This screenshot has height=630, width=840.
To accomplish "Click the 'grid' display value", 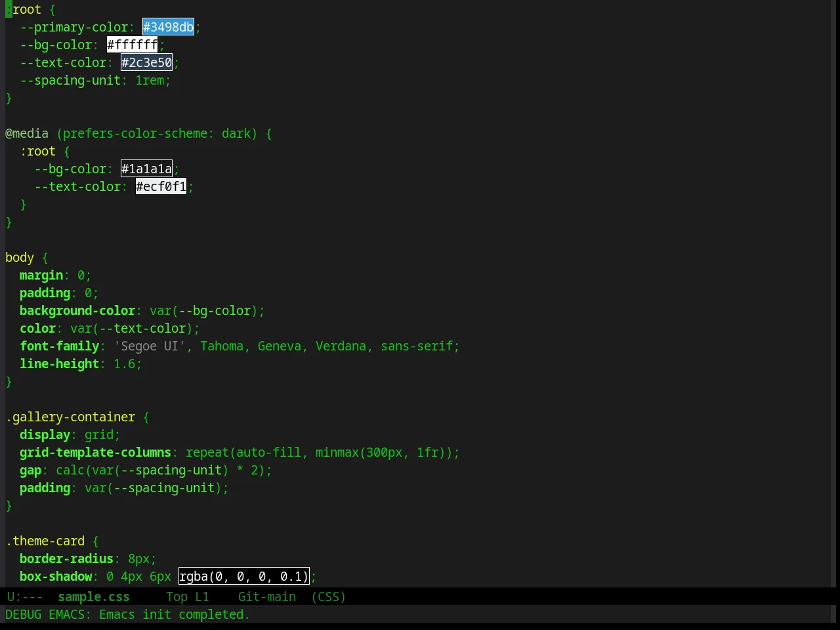I will pyautogui.click(x=99, y=434).
